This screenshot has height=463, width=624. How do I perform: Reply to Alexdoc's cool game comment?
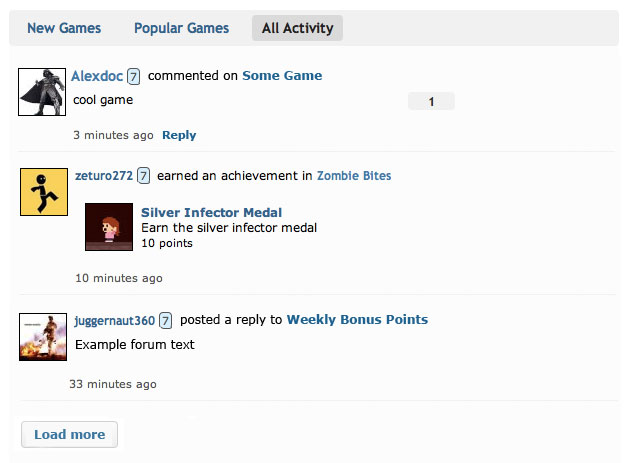pos(179,135)
